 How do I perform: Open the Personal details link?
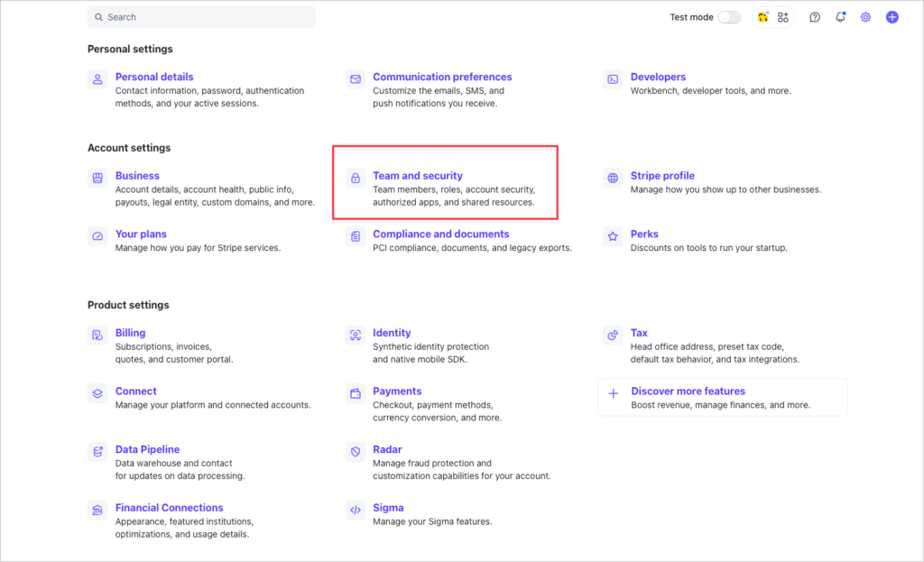154,77
